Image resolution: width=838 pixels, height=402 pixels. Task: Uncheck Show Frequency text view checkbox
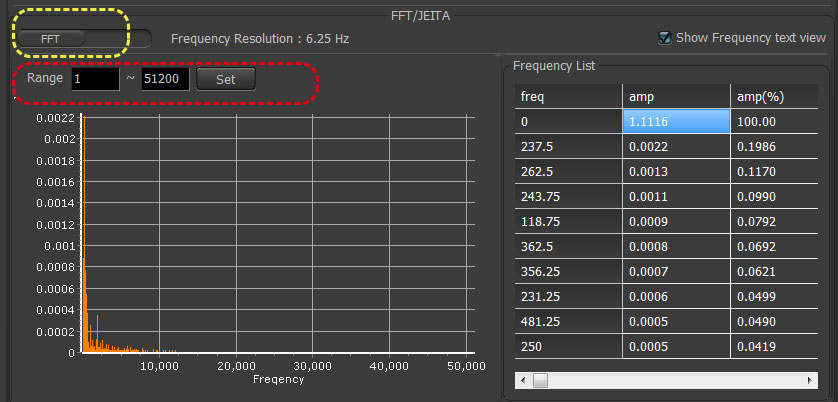click(x=664, y=38)
